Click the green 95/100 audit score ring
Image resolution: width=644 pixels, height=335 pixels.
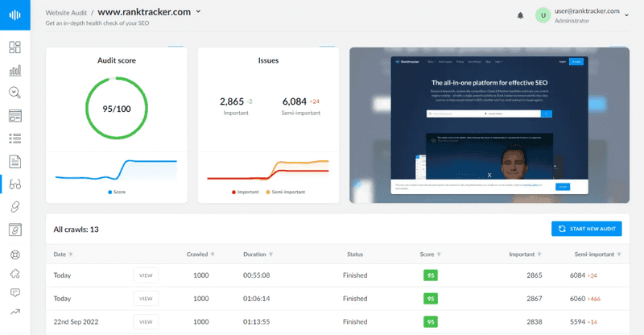coord(116,108)
